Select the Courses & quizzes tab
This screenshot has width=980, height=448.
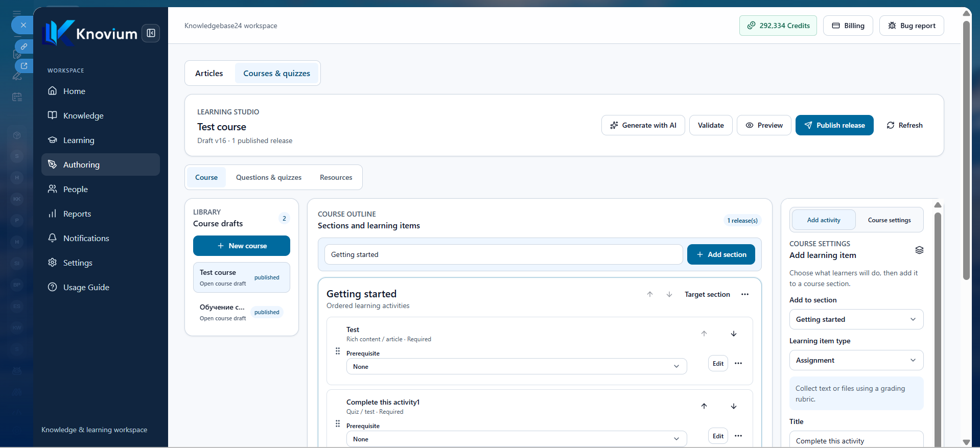point(276,73)
